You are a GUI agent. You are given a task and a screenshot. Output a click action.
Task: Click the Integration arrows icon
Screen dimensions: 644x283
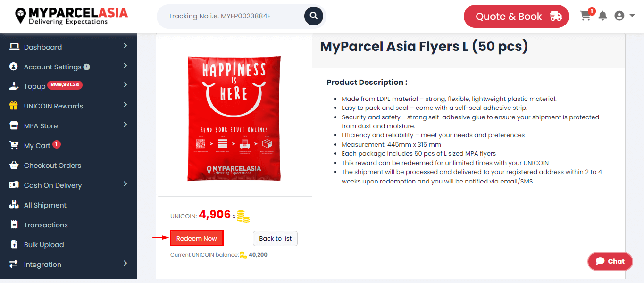pyautogui.click(x=14, y=264)
